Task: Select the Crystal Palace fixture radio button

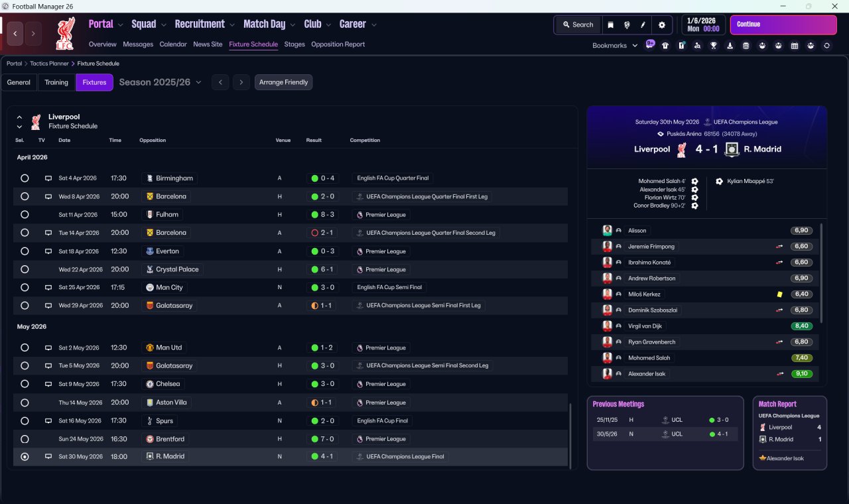Action: 25,269
